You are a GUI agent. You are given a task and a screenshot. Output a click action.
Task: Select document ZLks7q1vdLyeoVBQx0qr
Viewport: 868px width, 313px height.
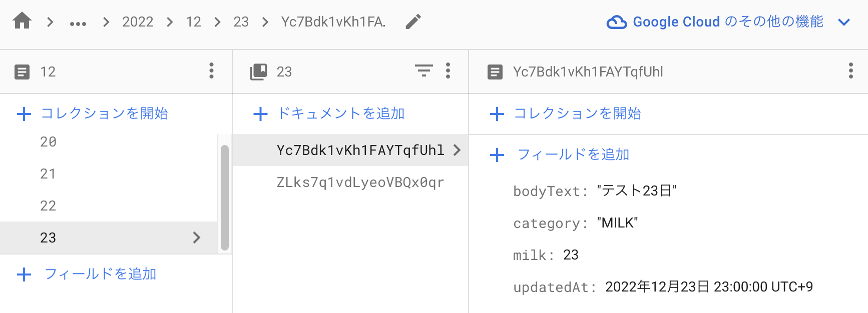click(359, 182)
